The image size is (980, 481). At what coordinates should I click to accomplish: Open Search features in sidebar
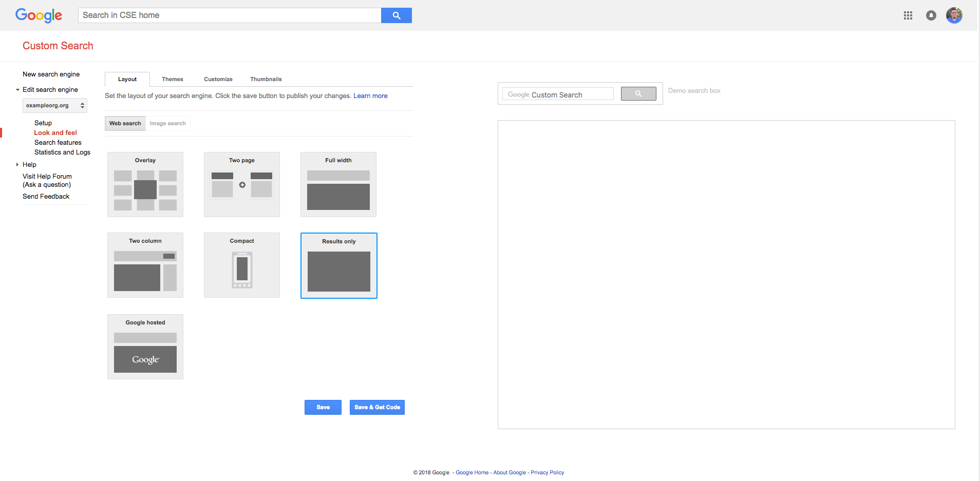tap(58, 143)
